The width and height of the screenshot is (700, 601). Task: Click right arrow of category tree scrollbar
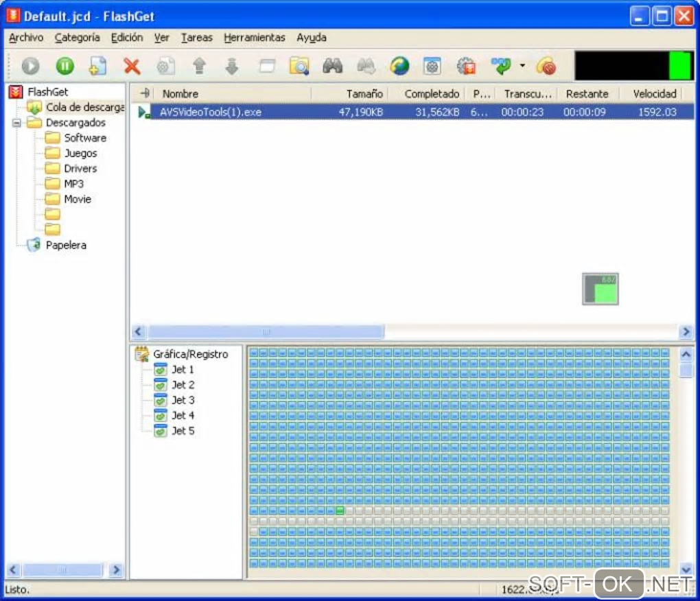click(116, 569)
